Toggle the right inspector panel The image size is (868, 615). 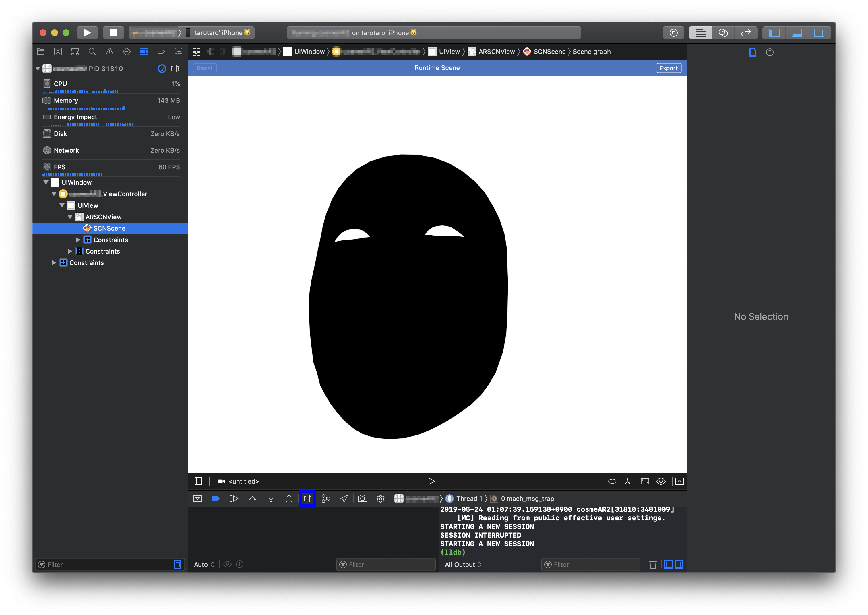pos(819,33)
